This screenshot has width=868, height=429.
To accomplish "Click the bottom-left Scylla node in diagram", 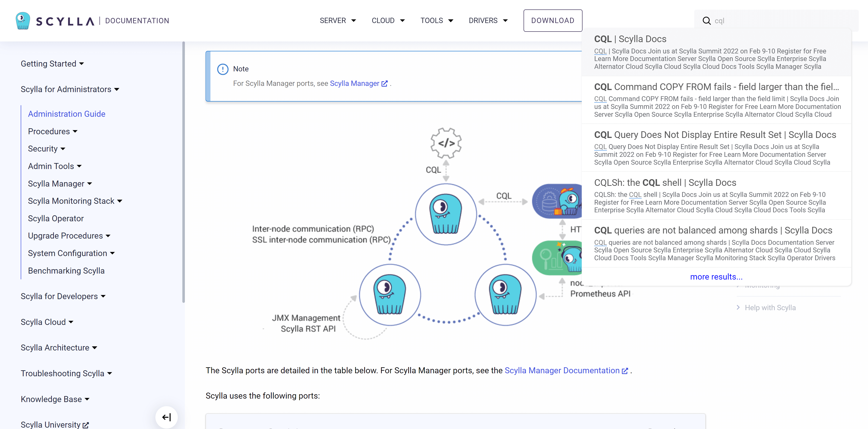I will (390, 295).
